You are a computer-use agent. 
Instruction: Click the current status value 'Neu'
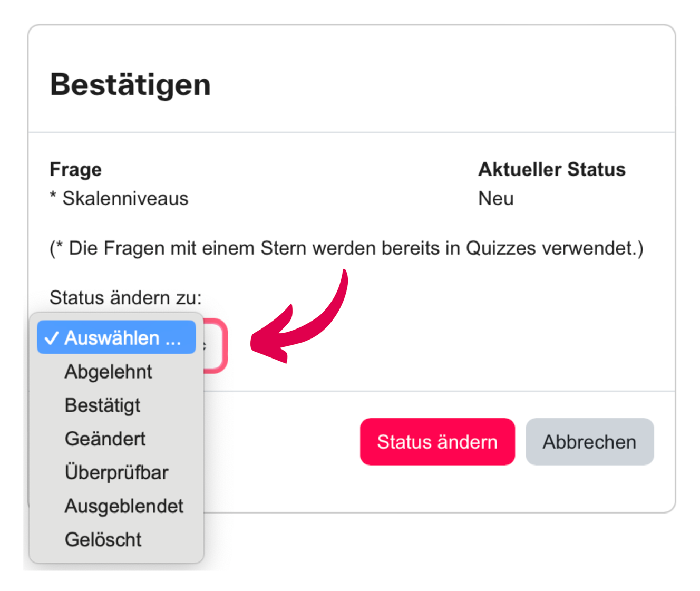click(495, 199)
